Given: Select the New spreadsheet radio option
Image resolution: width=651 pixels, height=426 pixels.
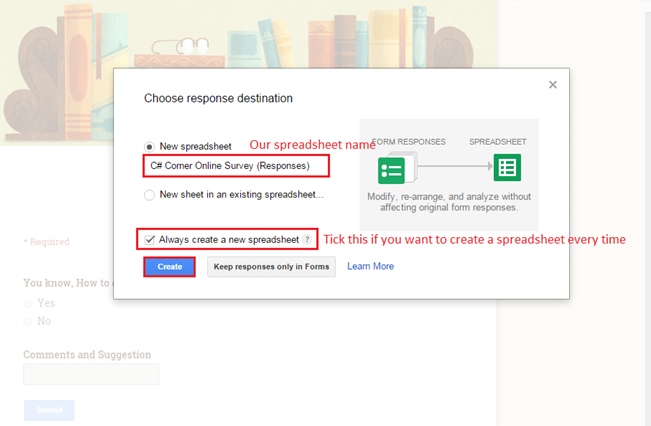Looking at the screenshot, I should (x=149, y=147).
